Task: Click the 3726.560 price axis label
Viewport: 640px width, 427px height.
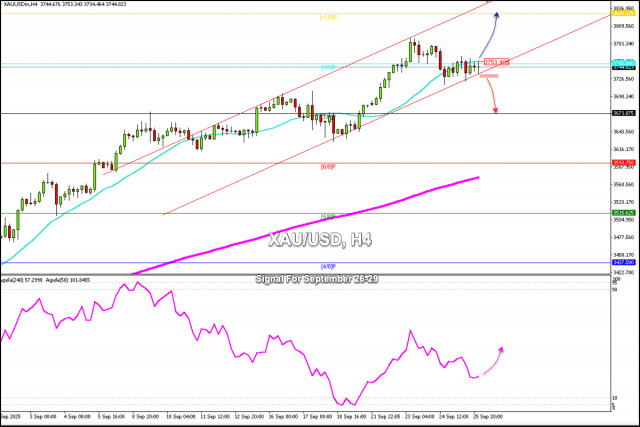Action: pyautogui.click(x=623, y=79)
